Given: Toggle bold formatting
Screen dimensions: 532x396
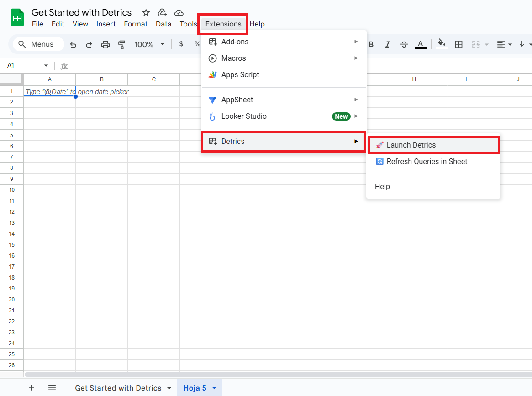Looking at the screenshot, I should (x=371, y=44).
